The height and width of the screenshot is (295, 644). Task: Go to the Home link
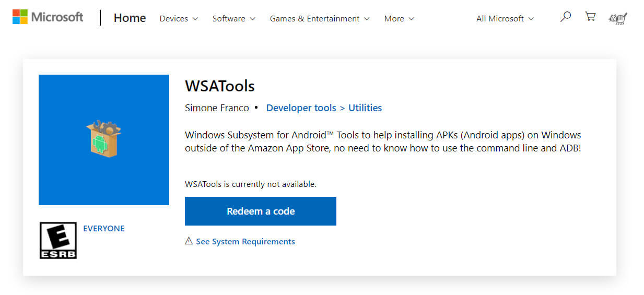click(130, 18)
